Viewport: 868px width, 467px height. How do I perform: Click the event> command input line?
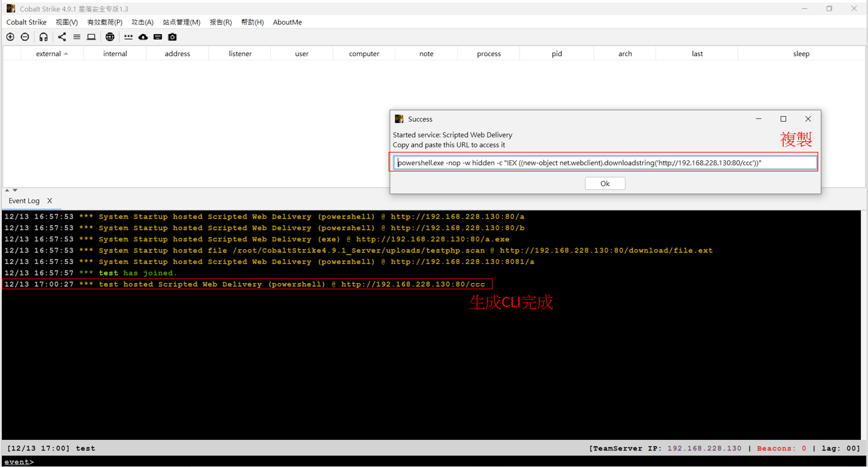click(x=433, y=462)
